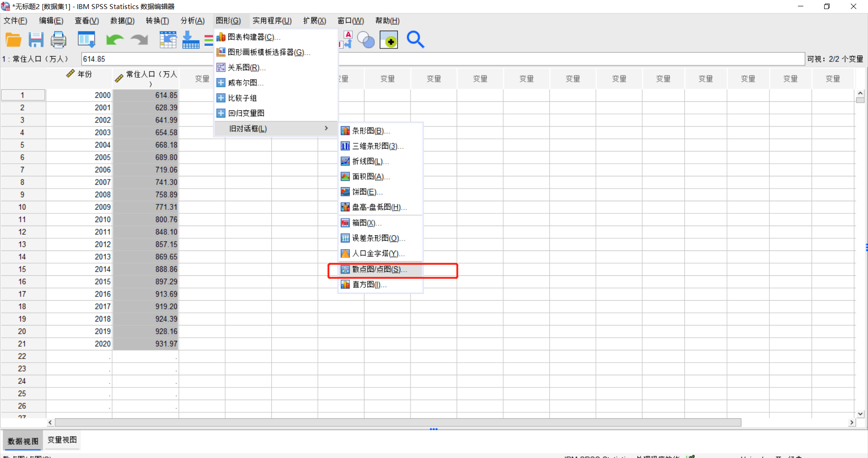868x458 pixels.
Task: Select the 威布尔图 menu entry
Action: coord(276,83)
